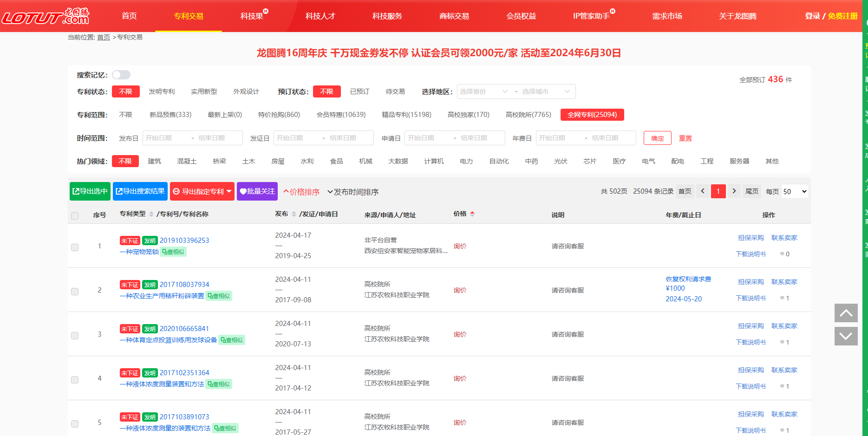The height and width of the screenshot is (436, 868).
Task: Open the per-page 50 dropdown
Action: point(795,191)
